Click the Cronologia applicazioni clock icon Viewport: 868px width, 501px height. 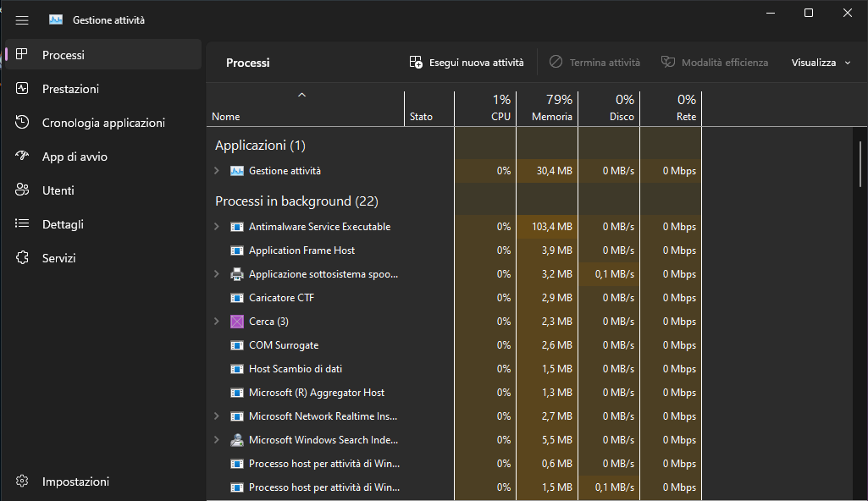click(22, 122)
